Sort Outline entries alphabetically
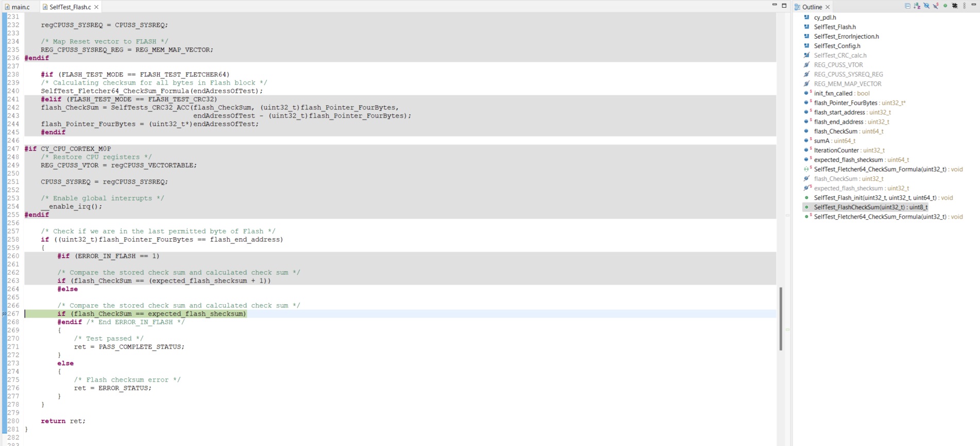 (917, 6)
